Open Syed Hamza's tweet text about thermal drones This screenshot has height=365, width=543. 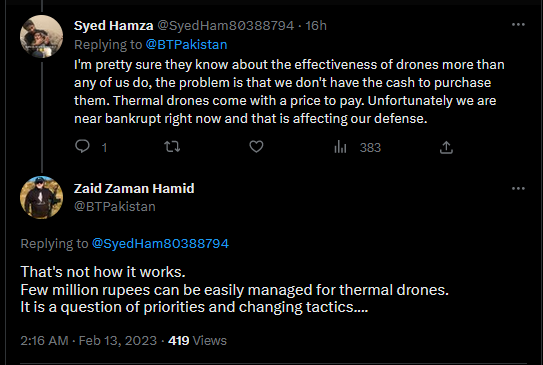(289, 91)
